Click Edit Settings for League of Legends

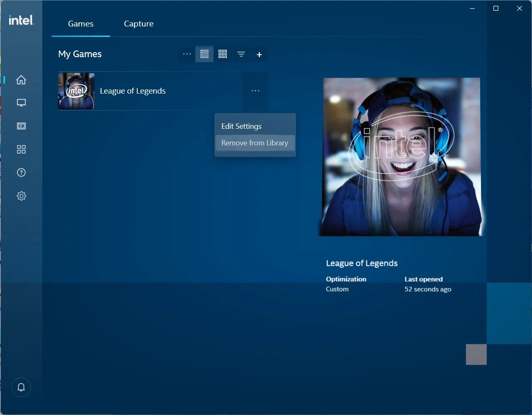[x=241, y=126]
